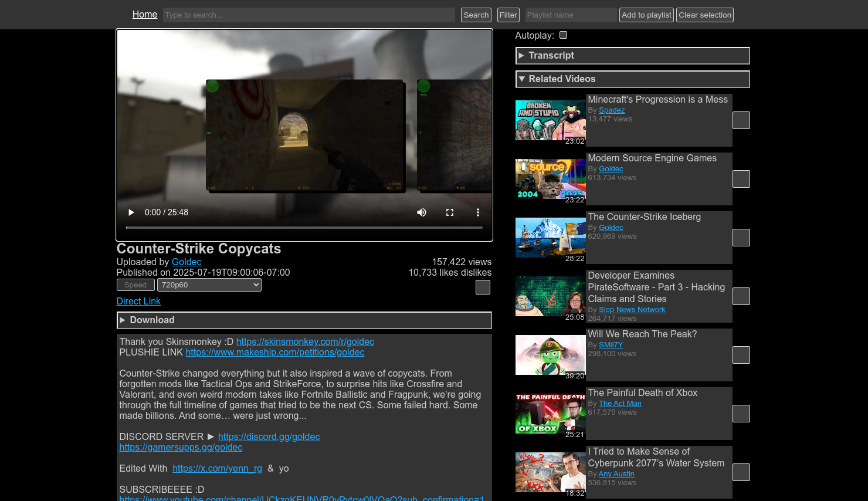Select checkbox for The Painful Death of Xbox
Image resolution: width=868 pixels, height=501 pixels.
tap(741, 414)
